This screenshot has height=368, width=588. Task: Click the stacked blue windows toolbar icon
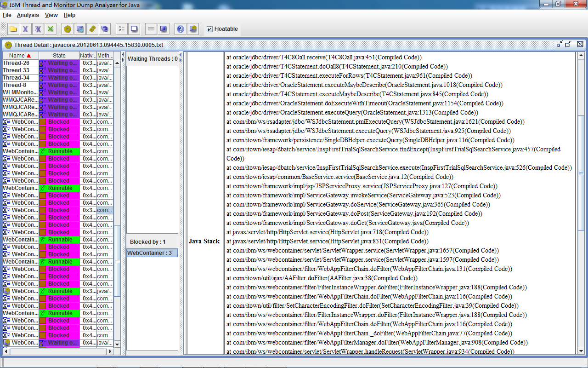coord(105,29)
